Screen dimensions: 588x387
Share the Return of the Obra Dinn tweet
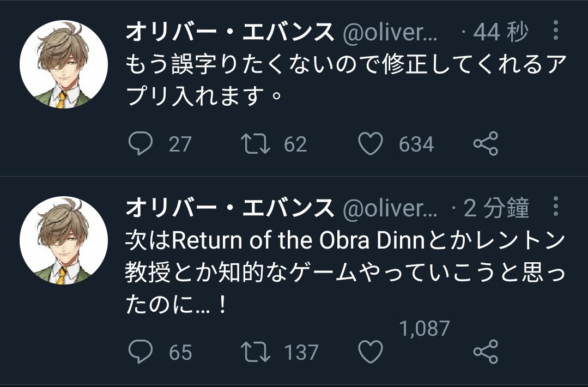tap(486, 352)
